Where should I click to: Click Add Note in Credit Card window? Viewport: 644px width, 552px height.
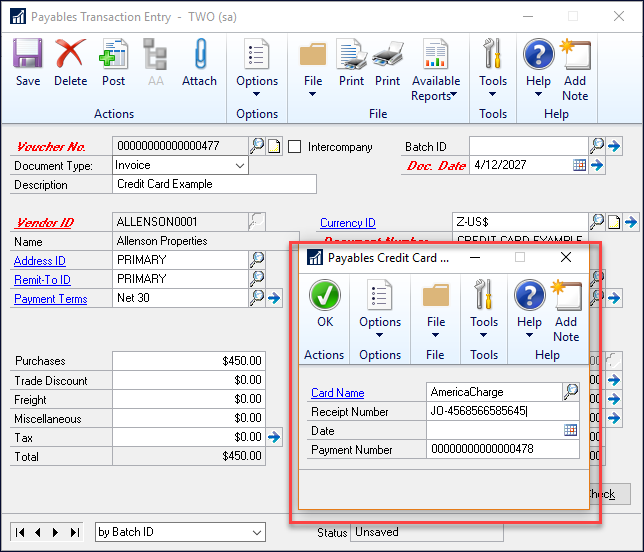(566, 311)
